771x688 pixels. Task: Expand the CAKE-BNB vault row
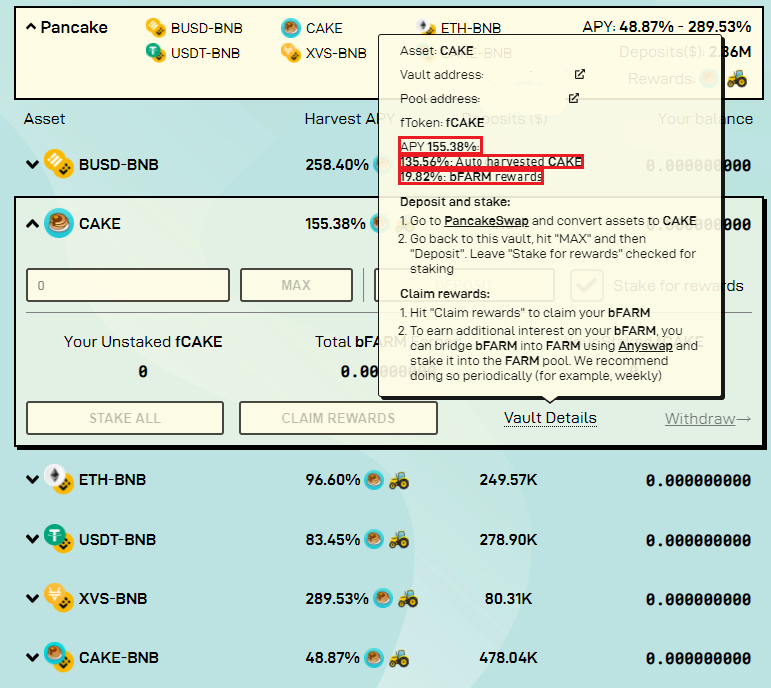point(32,658)
